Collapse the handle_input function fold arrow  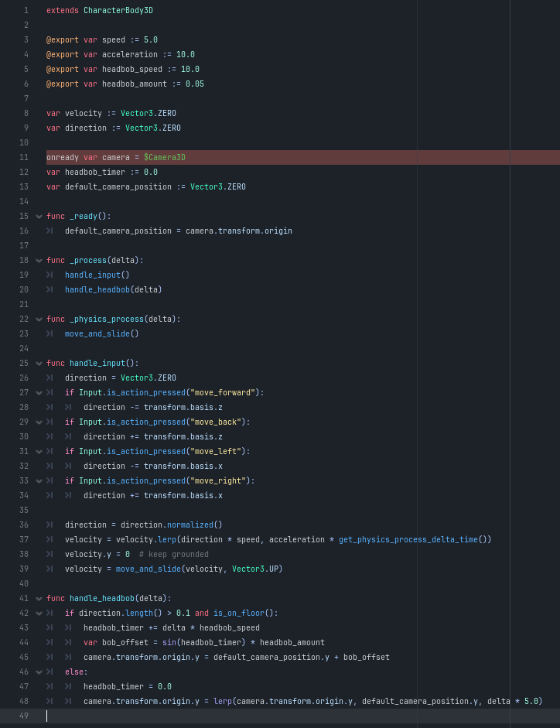pyautogui.click(x=39, y=364)
